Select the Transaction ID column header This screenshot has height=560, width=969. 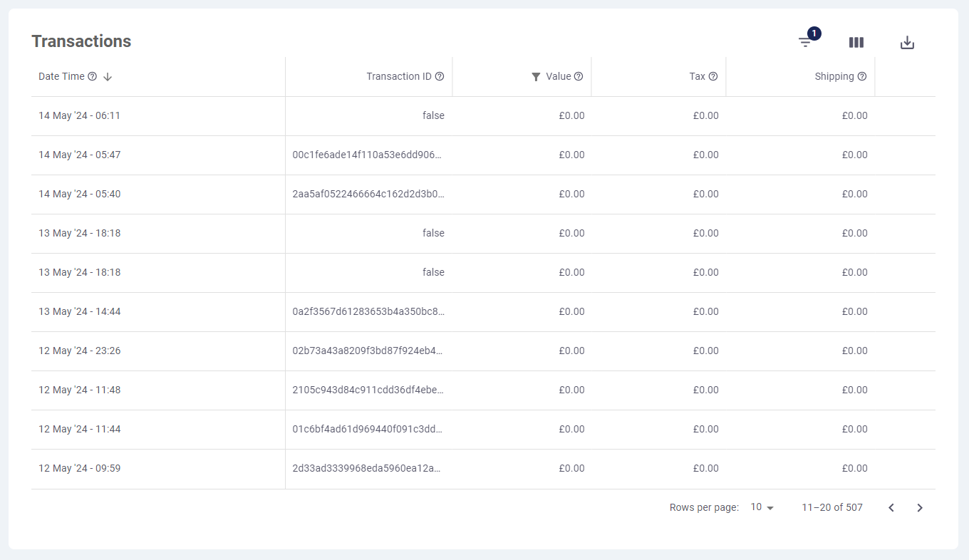point(399,76)
